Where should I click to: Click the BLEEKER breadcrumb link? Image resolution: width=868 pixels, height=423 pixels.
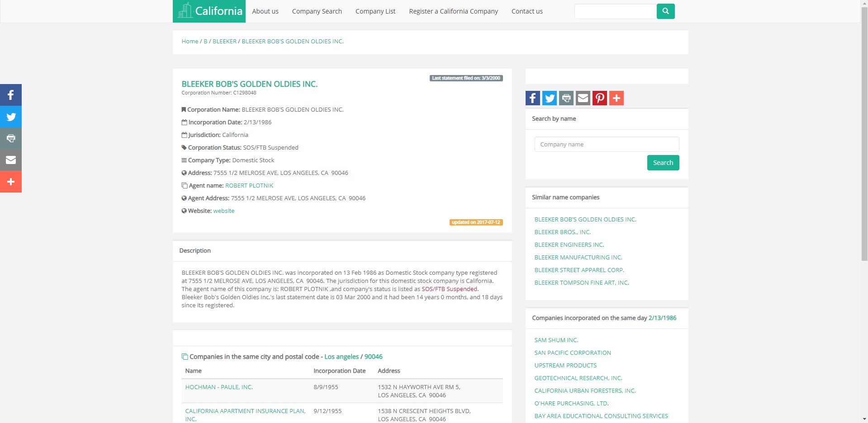(224, 41)
